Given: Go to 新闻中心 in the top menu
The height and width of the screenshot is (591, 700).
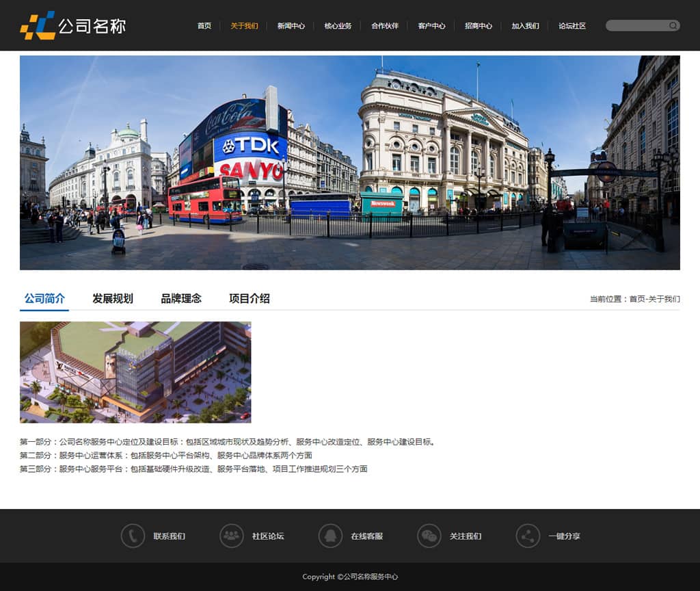Looking at the screenshot, I should coord(291,26).
